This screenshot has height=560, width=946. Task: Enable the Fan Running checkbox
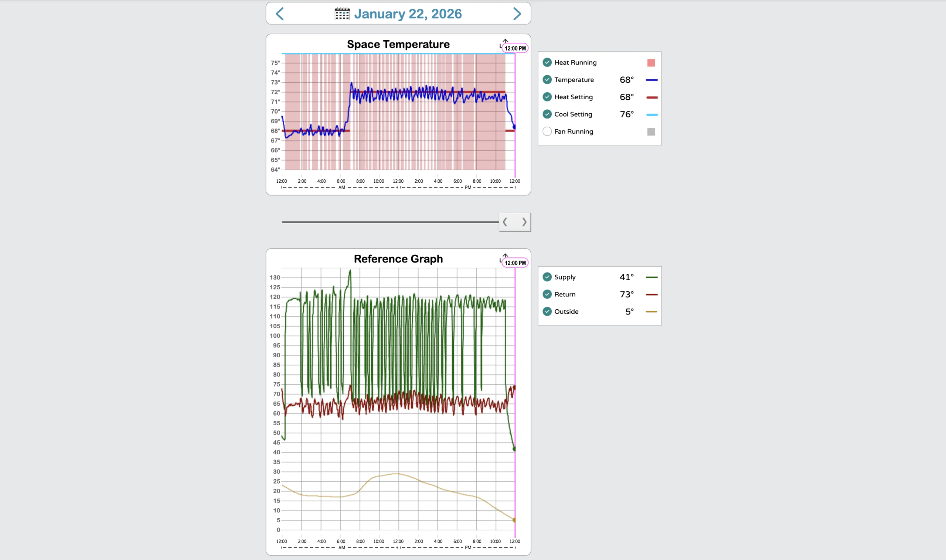pyautogui.click(x=547, y=131)
